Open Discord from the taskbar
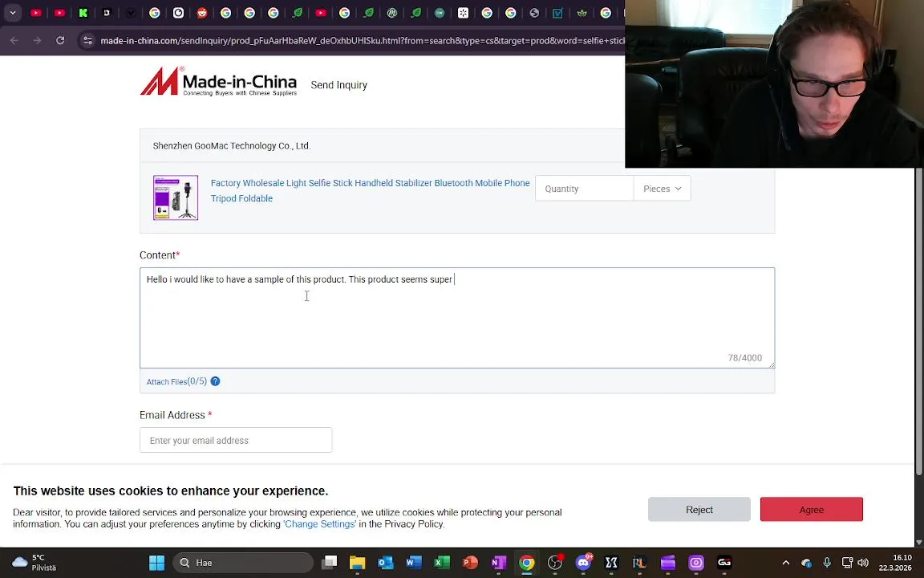This screenshot has width=924, height=578. tap(583, 563)
